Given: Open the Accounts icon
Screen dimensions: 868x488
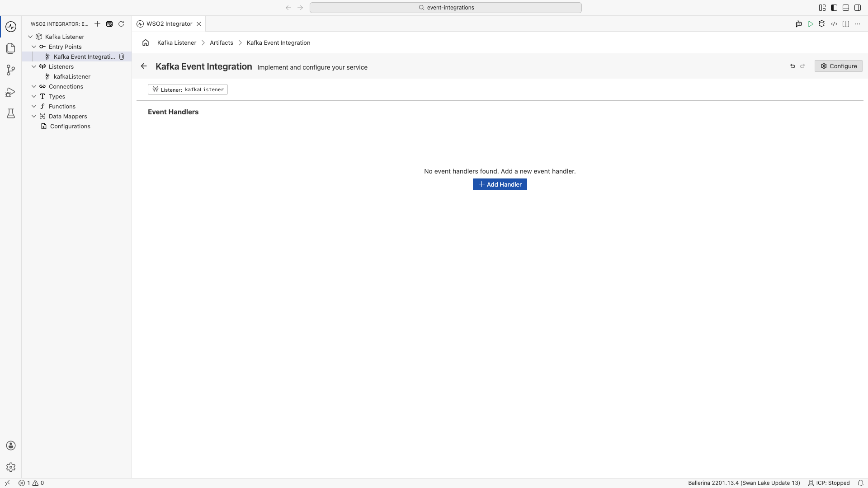Looking at the screenshot, I should (x=11, y=446).
